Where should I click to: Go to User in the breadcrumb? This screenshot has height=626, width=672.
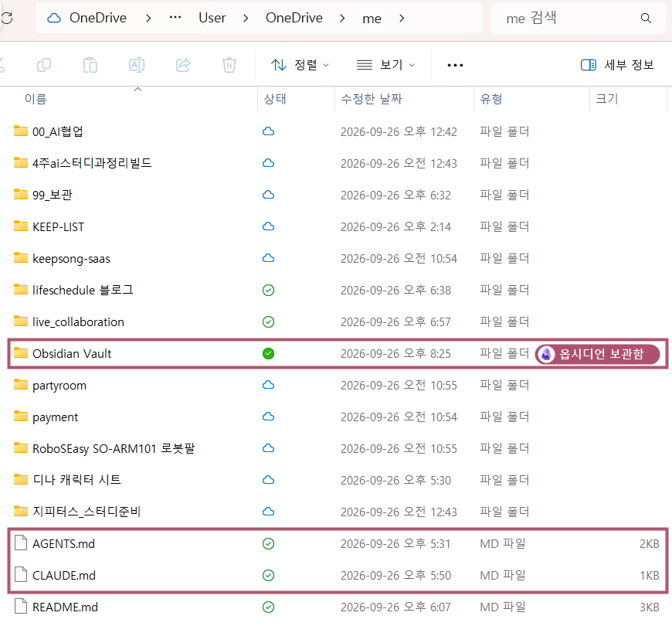212,18
